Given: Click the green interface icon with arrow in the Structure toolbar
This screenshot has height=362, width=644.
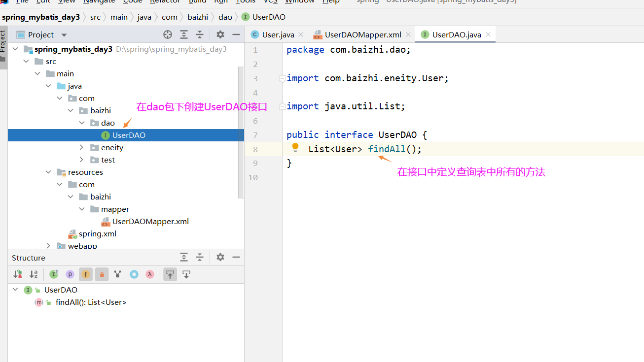Looking at the screenshot, I should coord(54,274).
